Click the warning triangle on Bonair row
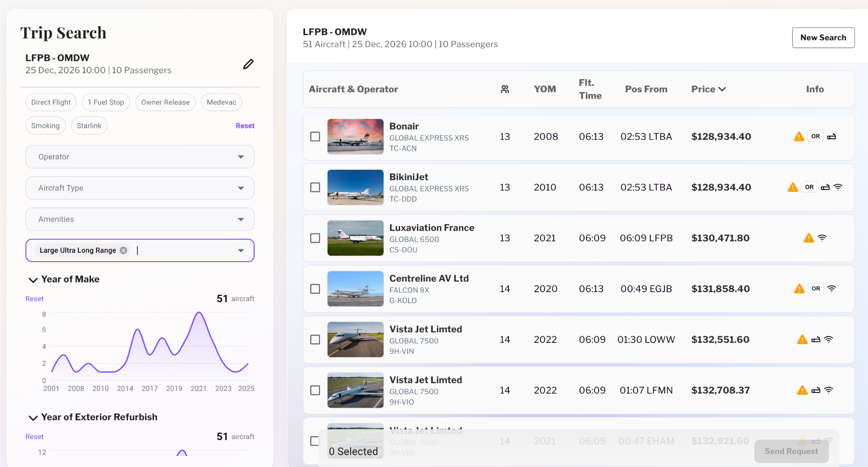 [x=799, y=136]
